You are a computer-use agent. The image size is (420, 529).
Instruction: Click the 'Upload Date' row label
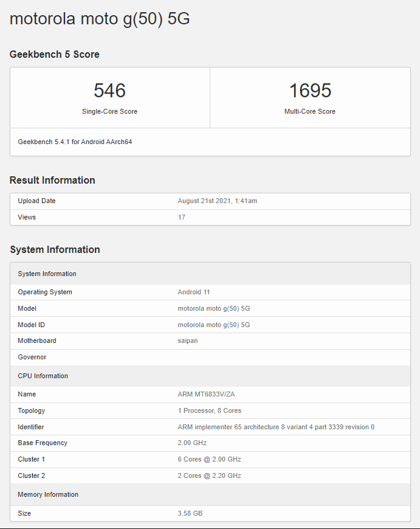coord(36,201)
